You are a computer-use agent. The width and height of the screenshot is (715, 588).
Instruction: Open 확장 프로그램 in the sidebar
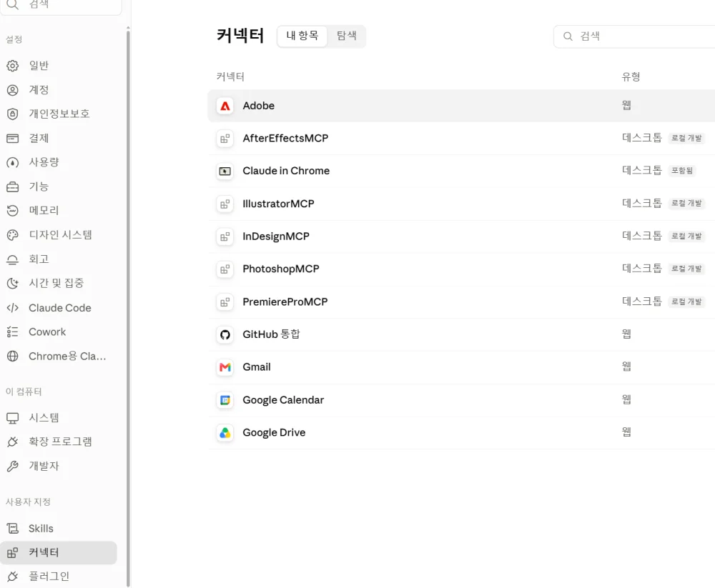59,442
